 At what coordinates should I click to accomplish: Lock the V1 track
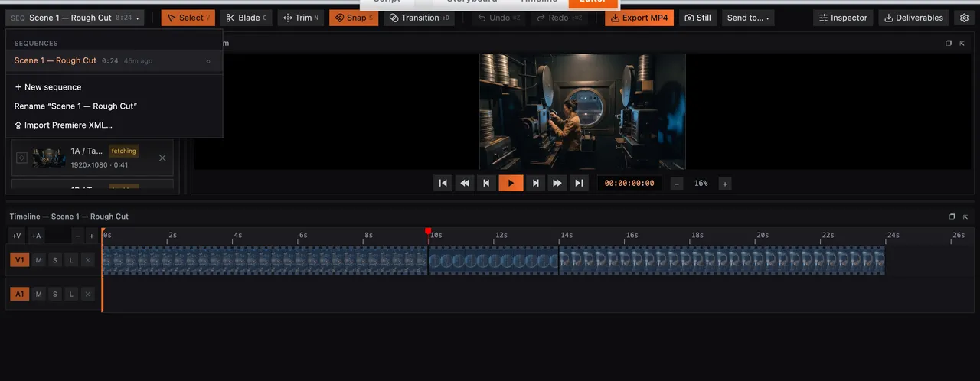click(71, 260)
